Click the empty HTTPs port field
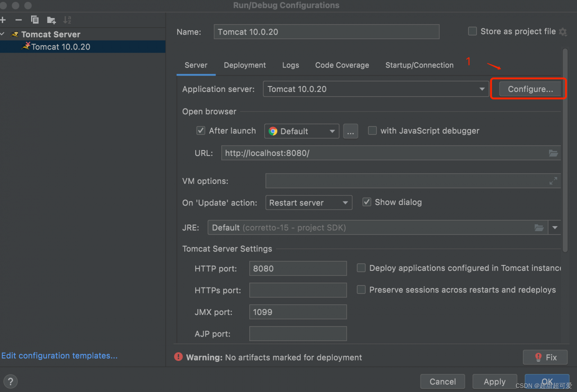Image resolution: width=577 pixels, height=392 pixels. click(298, 290)
